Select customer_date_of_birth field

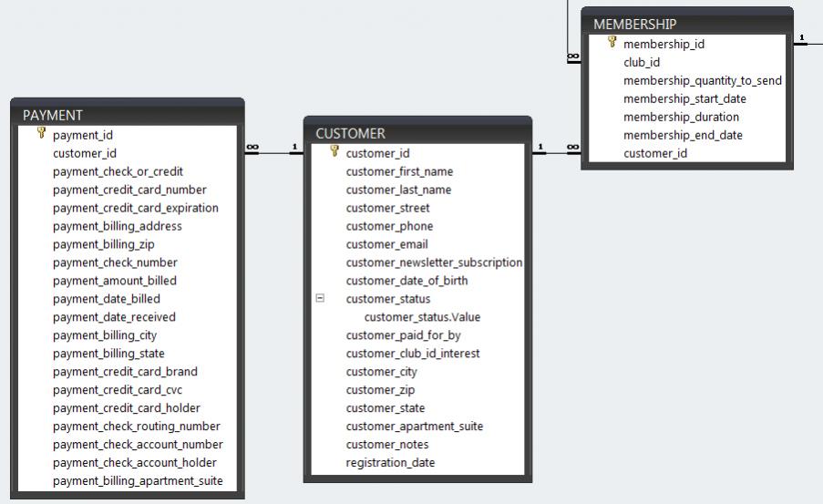coord(406,281)
